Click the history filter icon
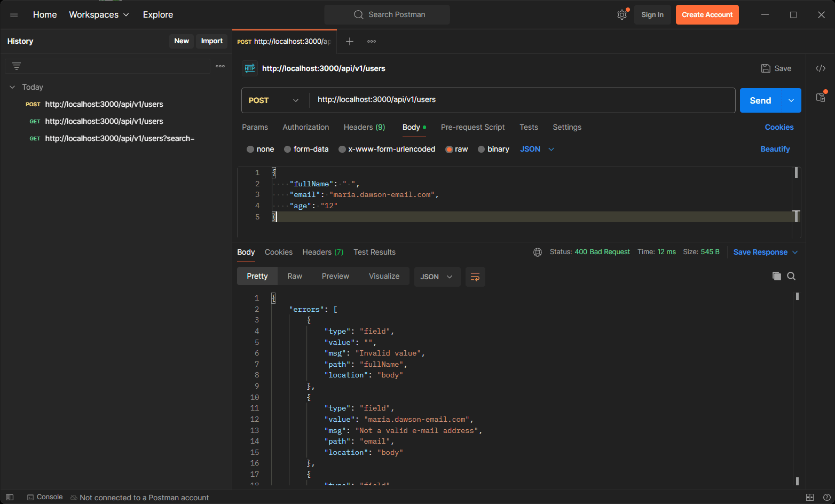This screenshot has height=504, width=835. coord(17,66)
